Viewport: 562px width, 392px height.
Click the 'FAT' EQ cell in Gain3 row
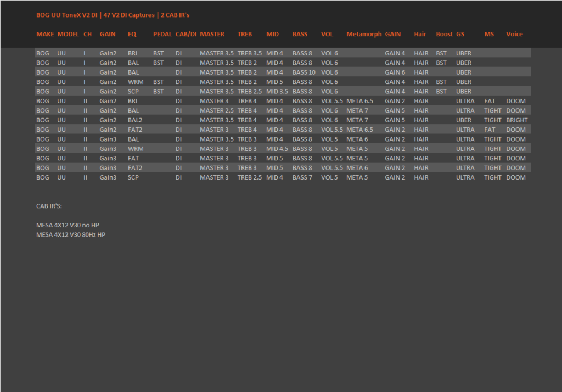(133, 158)
